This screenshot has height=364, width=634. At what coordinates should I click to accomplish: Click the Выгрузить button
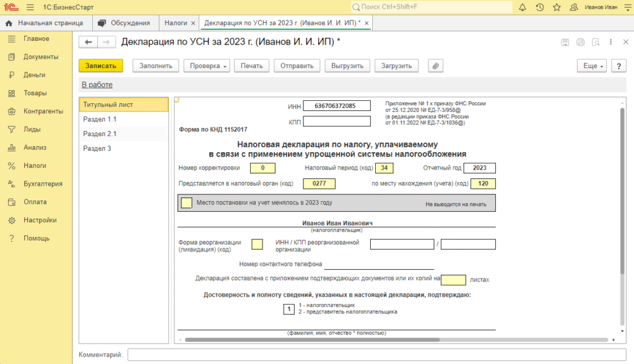coord(347,66)
